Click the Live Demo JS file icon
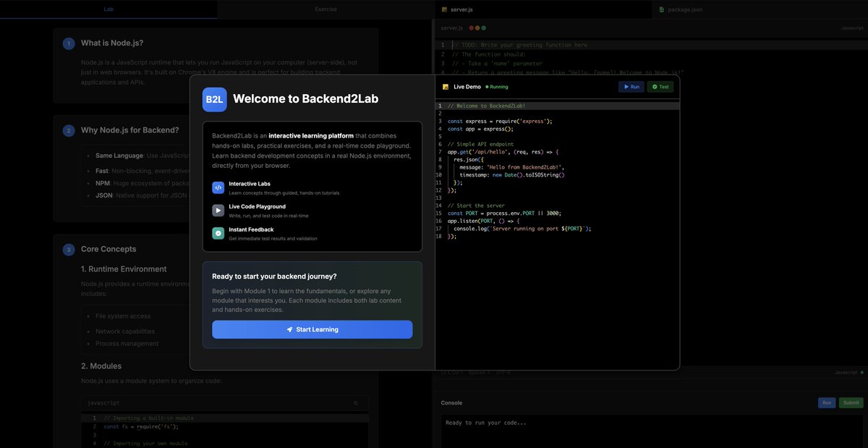Viewport: 868px width, 448px height. (x=446, y=87)
